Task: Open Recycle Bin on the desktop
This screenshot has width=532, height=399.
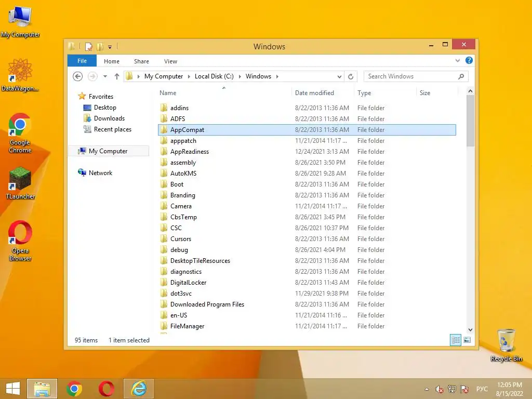Action: click(506, 345)
